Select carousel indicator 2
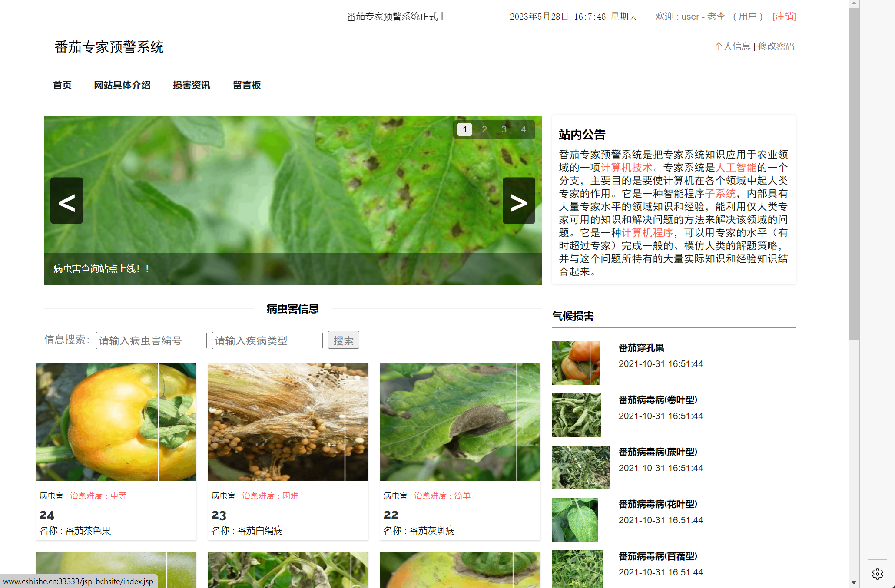The width and height of the screenshot is (895, 588). pos(484,129)
